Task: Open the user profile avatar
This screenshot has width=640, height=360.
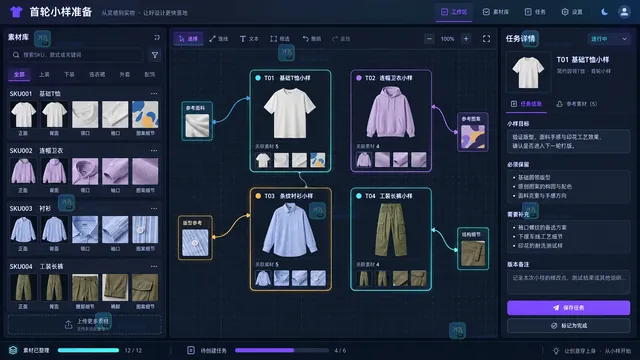Action: click(x=624, y=12)
